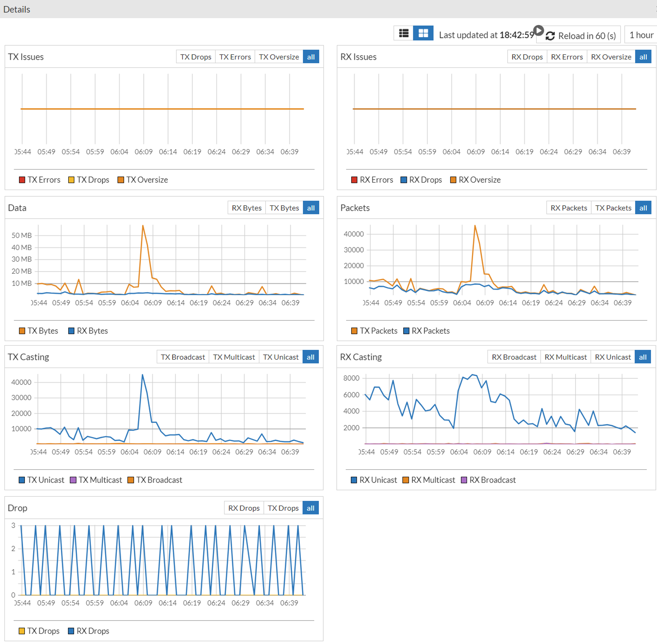Select the all filter in Drop panel

coord(311,508)
